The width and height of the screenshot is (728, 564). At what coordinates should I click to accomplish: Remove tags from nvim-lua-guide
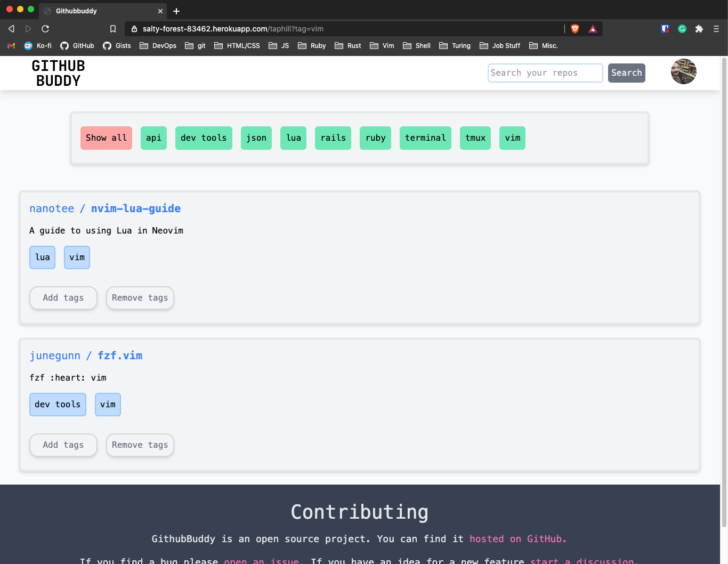pos(140,298)
